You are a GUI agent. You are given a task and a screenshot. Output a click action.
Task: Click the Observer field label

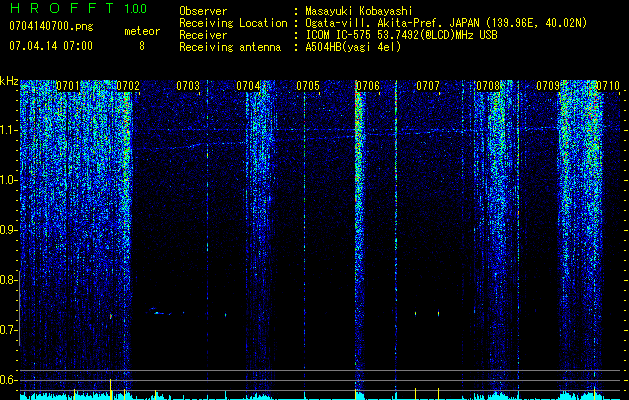[x=203, y=11]
